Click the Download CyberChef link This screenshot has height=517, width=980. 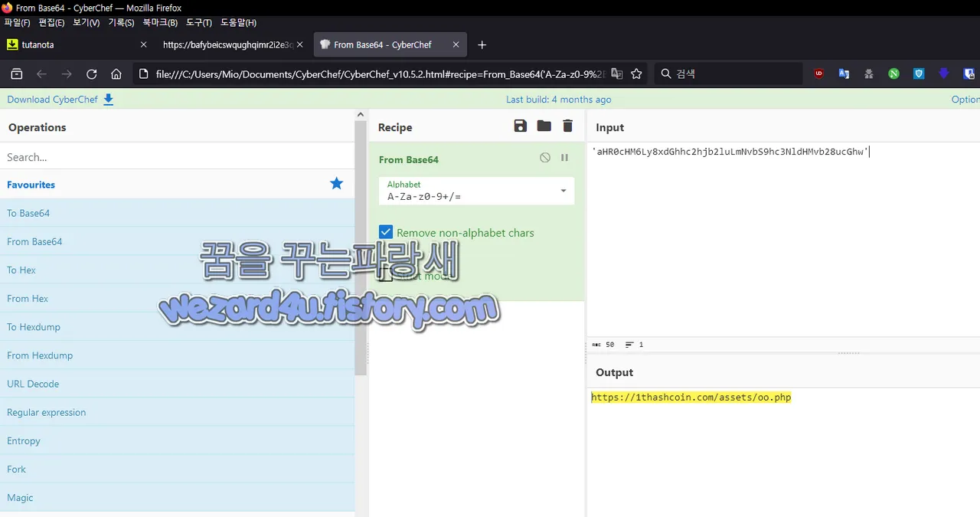60,100
